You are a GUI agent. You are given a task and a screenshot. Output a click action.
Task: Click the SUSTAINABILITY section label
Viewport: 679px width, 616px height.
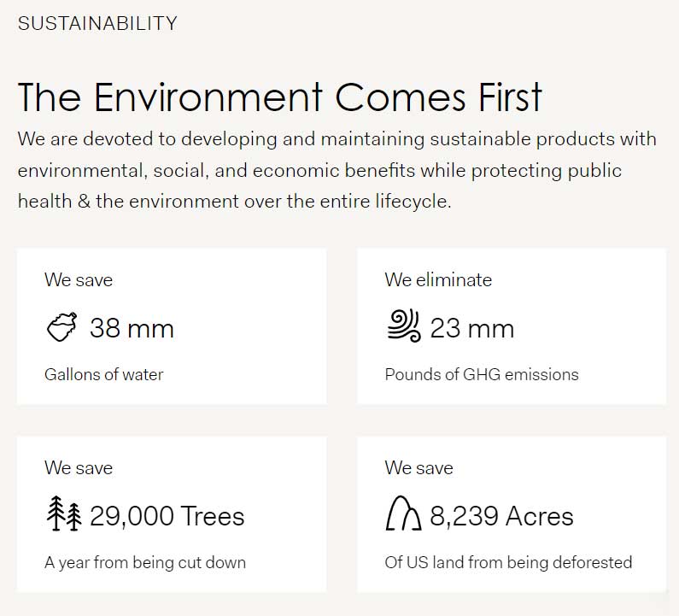coord(97,23)
